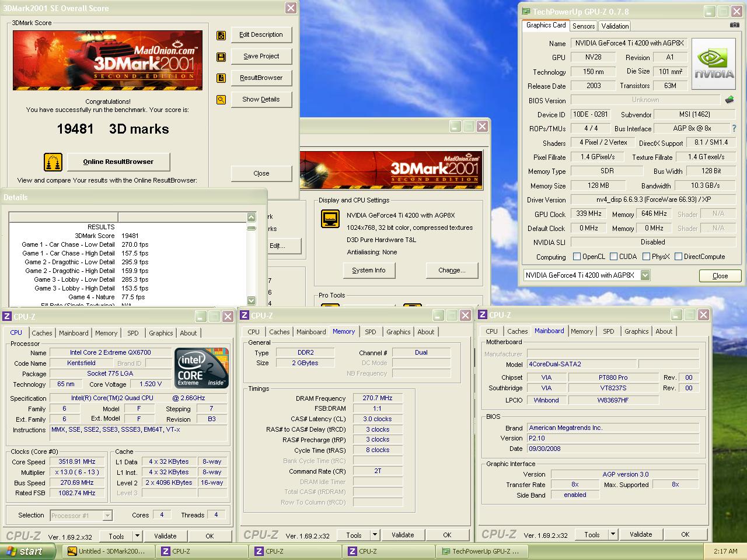Screen dimensions: 747x560
Task: Click the Change... button in Display settings
Action: (x=452, y=271)
